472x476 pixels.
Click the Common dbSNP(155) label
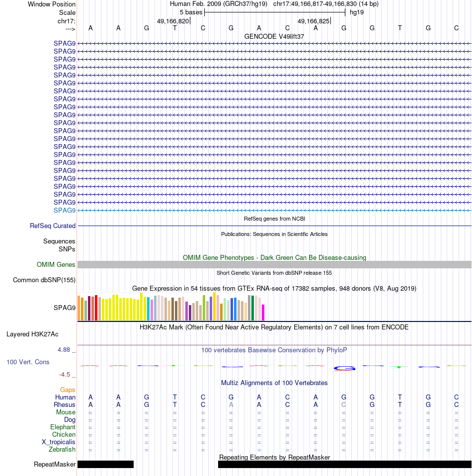tap(44, 280)
